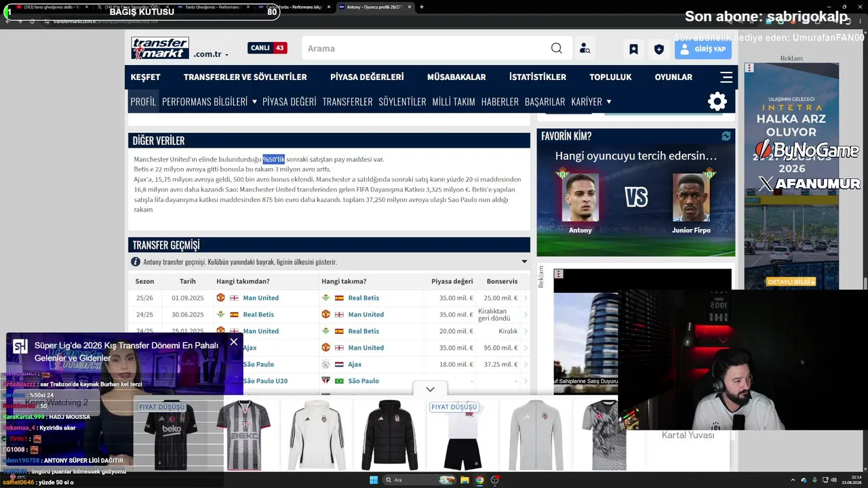Image resolution: width=868 pixels, height=488 pixels.
Task: Open details arrow for 30.06.2025 transfer row
Action: (526, 314)
